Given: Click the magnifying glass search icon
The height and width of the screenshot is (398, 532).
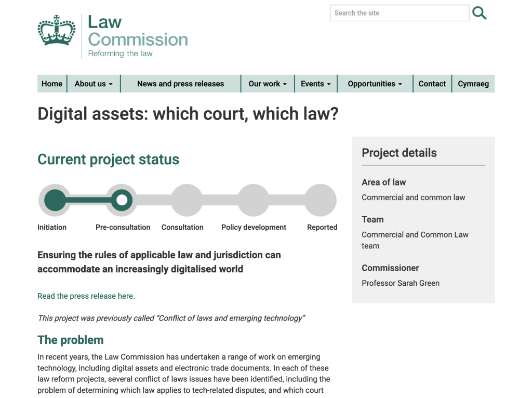Looking at the screenshot, I should click(x=479, y=13).
